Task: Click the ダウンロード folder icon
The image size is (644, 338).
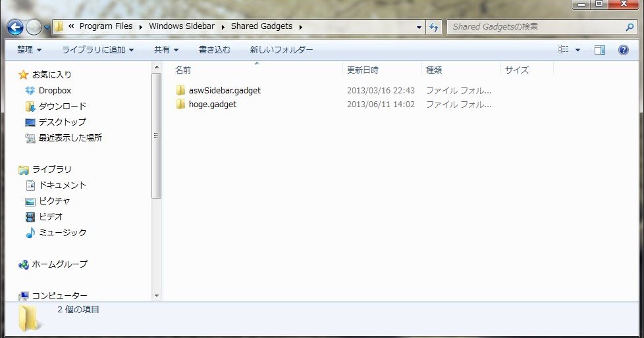Action: point(30,107)
